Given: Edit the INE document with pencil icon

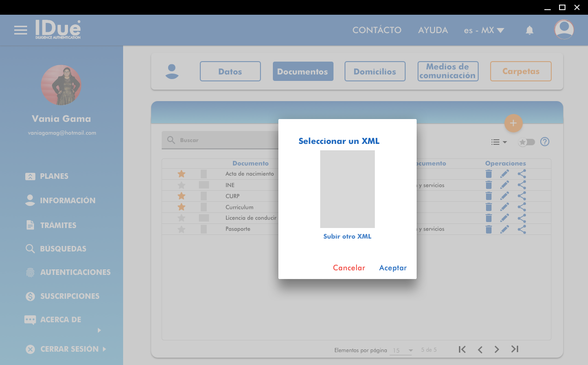Looking at the screenshot, I should click(x=504, y=185).
